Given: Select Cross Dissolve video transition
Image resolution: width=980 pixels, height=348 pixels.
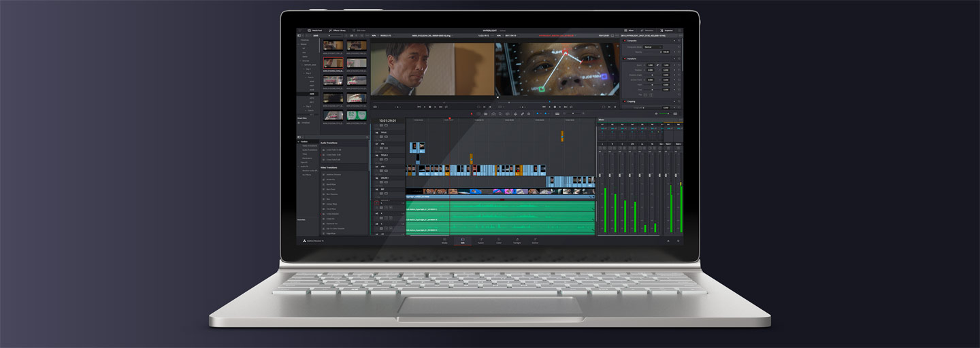Looking at the screenshot, I should click(x=332, y=213).
